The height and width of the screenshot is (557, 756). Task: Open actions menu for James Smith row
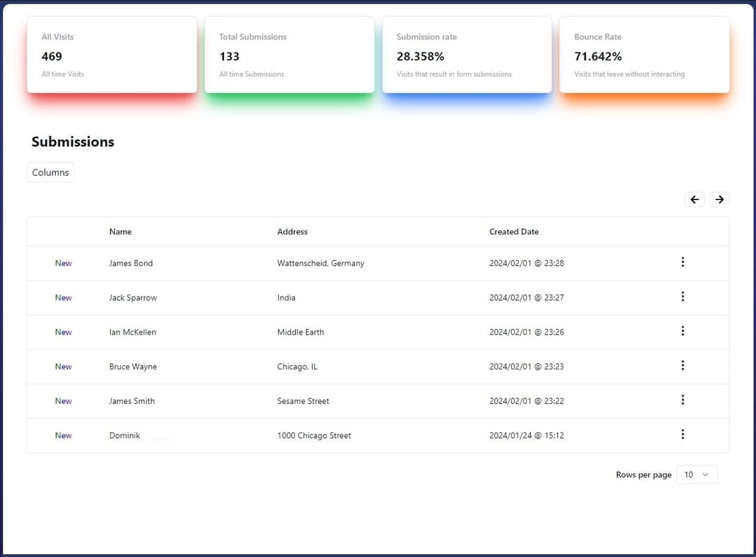[682, 400]
